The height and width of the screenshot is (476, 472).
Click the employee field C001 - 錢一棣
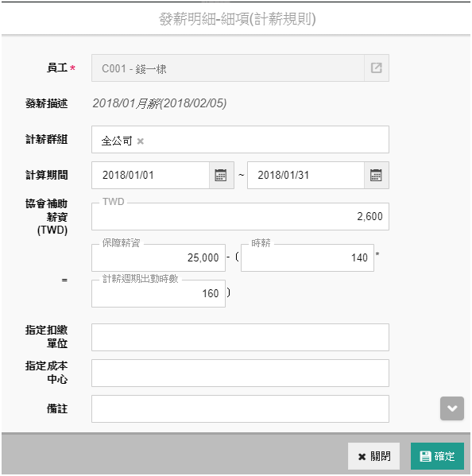pos(228,68)
